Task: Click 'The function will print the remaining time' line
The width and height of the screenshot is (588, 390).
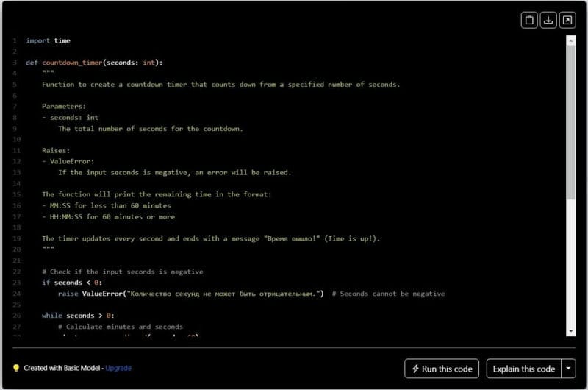Action: (157, 194)
